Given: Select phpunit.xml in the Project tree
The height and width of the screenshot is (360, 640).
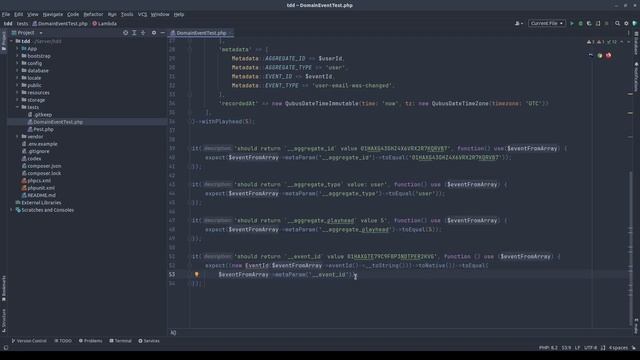Looking at the screenshot, I should pos(38,188).
